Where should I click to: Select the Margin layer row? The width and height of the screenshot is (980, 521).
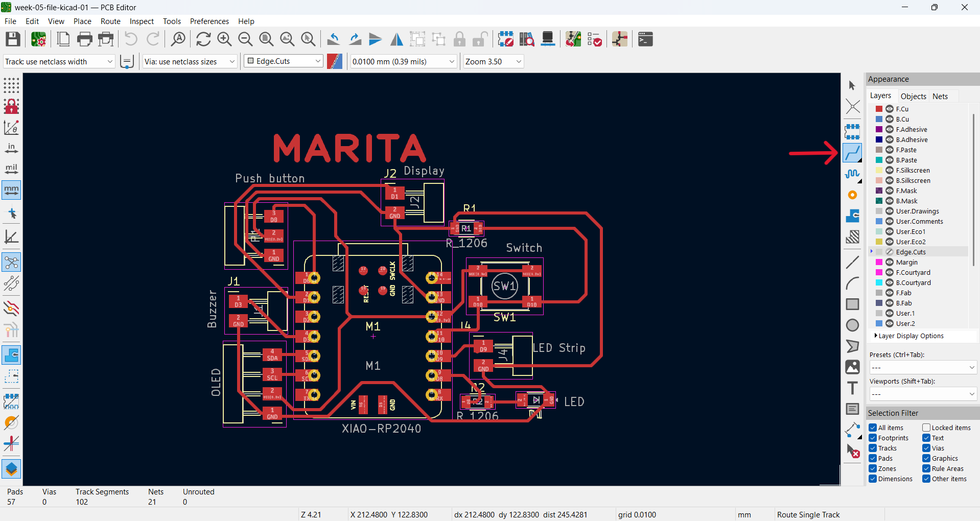[919, 262]
